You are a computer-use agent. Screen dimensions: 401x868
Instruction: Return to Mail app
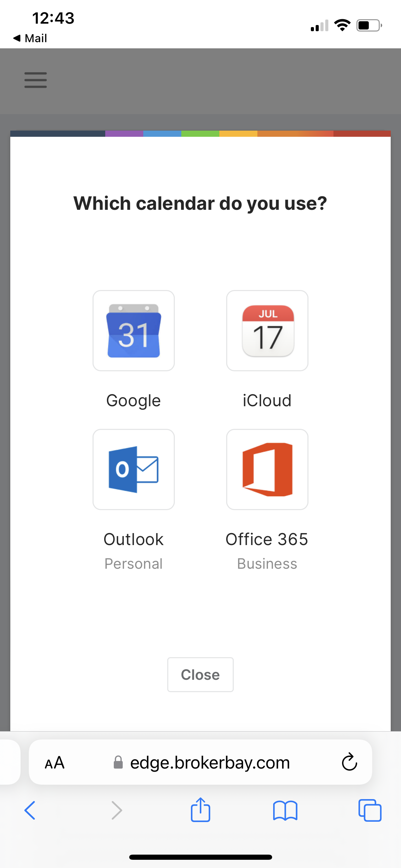30,38
